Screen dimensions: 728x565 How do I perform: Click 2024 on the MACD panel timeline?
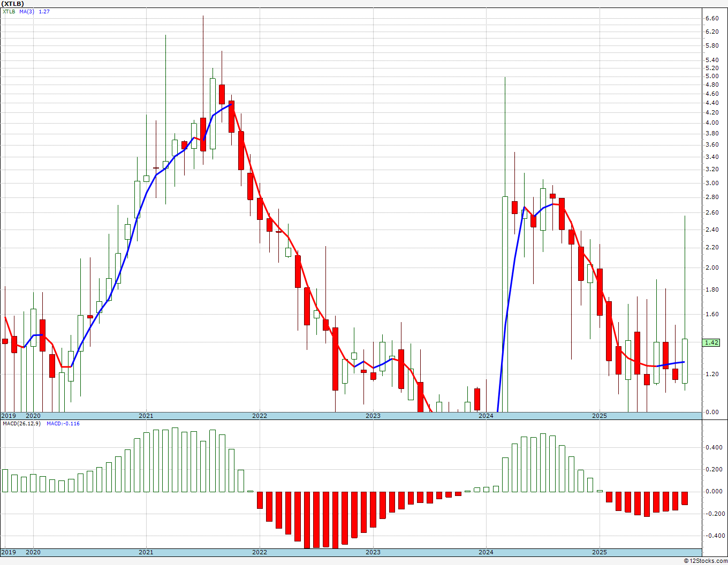486,552
